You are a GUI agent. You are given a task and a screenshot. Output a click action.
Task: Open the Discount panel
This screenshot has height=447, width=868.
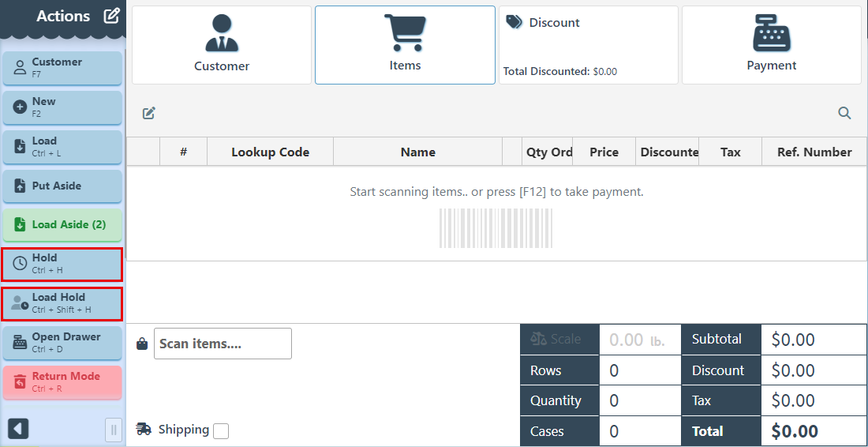coord(588,45)
